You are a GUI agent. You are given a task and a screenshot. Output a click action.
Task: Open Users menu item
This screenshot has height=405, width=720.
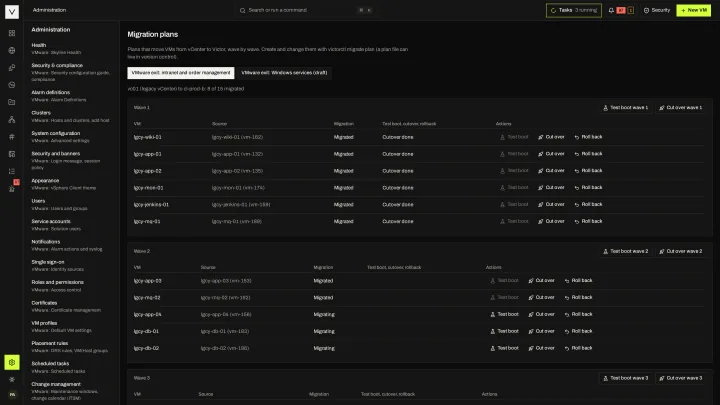point(71,204)
